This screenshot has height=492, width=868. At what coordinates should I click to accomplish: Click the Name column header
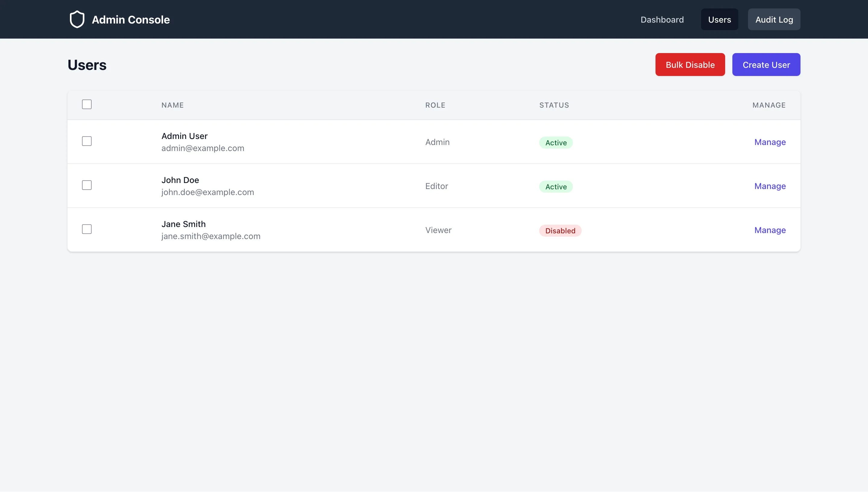click(172, 105)
